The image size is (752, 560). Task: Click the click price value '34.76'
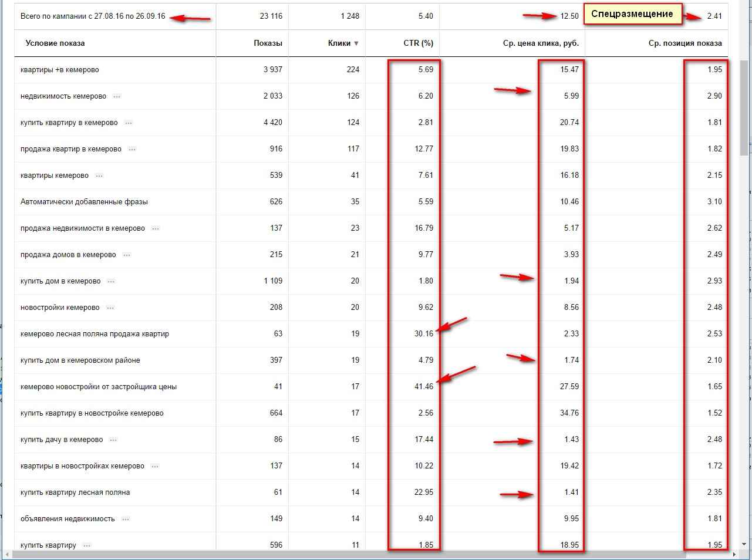(569, 413)
